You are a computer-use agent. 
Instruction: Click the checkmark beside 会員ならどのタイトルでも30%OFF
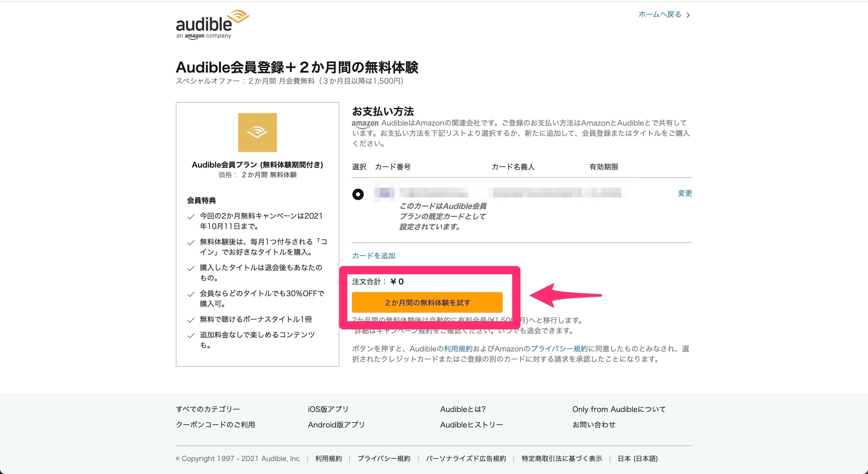point(191,294)
